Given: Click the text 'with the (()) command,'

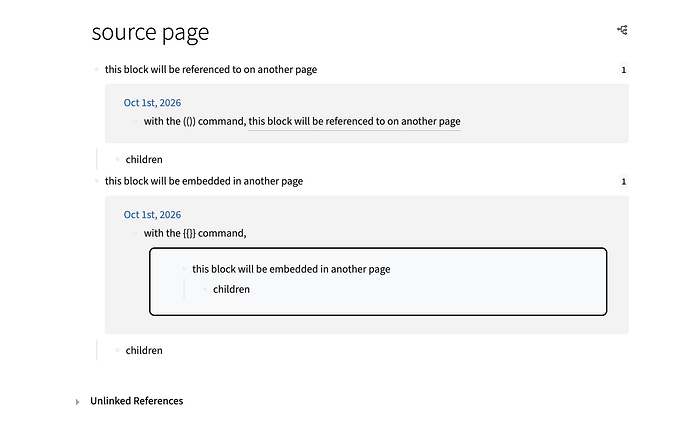Looking at the screenshot, I should click(x=195, y=121).
